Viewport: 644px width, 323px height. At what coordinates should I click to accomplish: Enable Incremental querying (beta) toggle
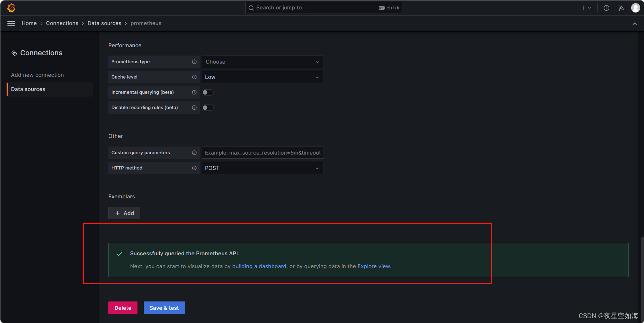coord(208,92)
